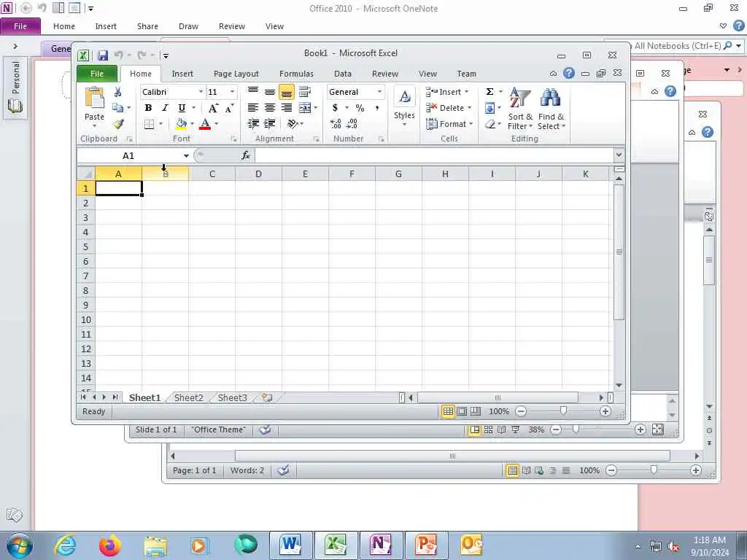Viewport: 747px width, 560px height.
Task: Increase font size with Grow Font
Action: [x=214, y=108]
